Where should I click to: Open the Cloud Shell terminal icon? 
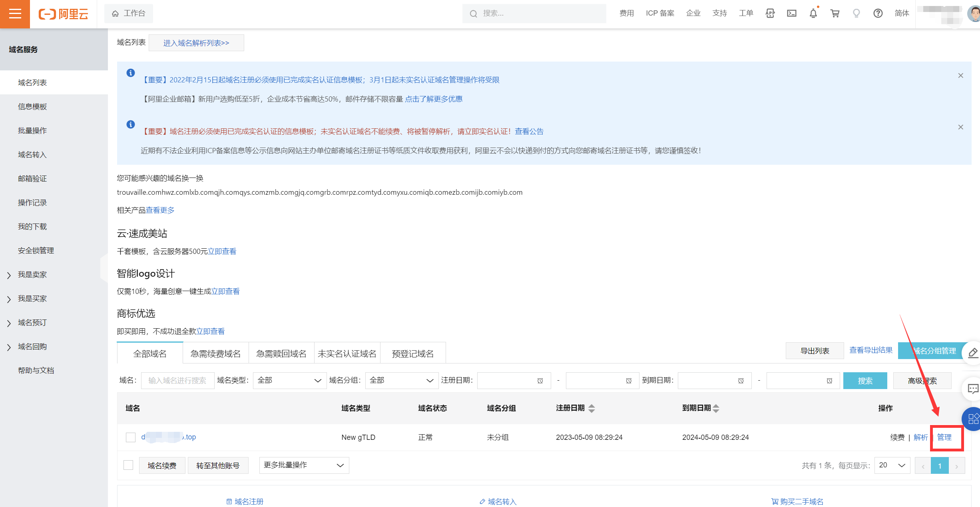coord(791,14)
